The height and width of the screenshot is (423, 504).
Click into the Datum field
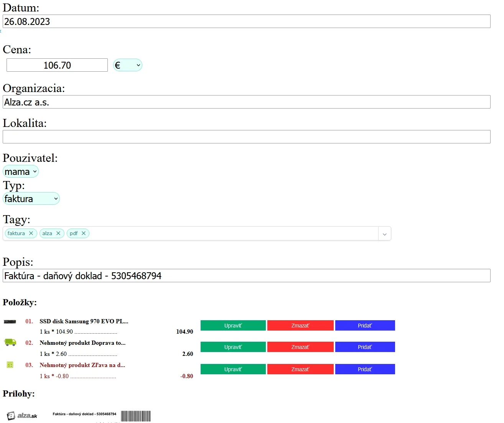(x=246, y=21)
